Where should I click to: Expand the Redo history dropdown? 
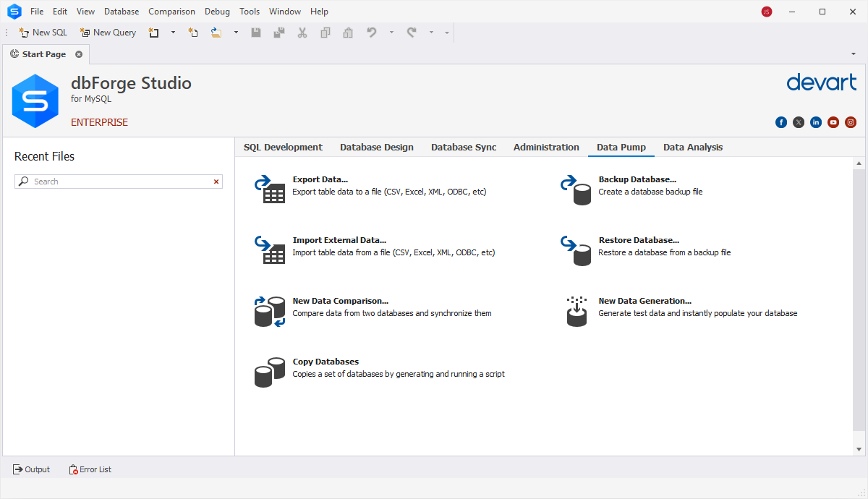click(431, 33)
